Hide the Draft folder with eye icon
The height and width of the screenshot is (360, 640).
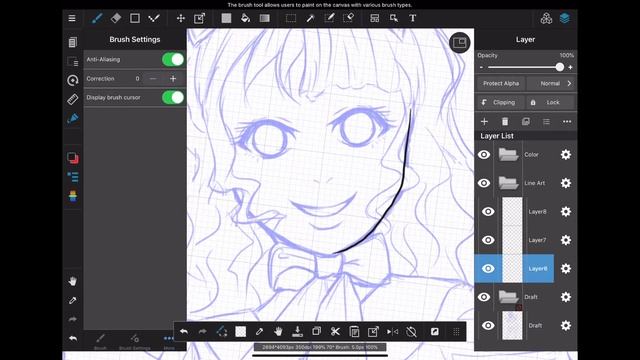pyautogui.click(x=484, y=297)
